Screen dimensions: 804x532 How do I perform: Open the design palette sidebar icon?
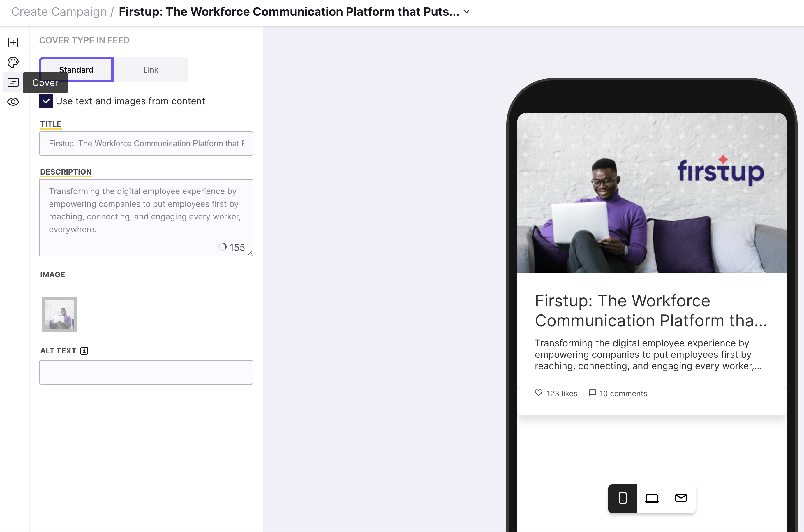pyautogui.click(x=13, y=62)
